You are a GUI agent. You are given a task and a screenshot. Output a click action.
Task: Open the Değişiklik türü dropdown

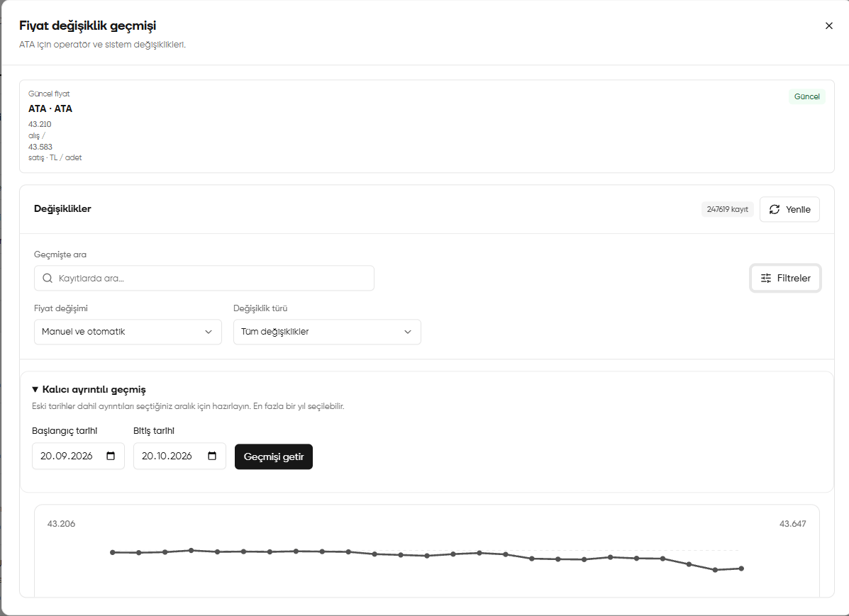[x=327, y=332]
